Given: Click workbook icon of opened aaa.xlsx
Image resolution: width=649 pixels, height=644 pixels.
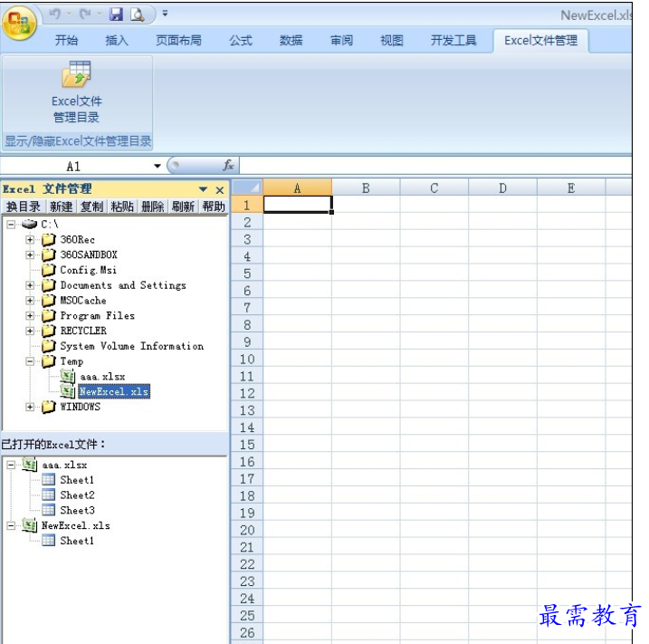Looking at the screenshot, I should click(x=29, y=465).
